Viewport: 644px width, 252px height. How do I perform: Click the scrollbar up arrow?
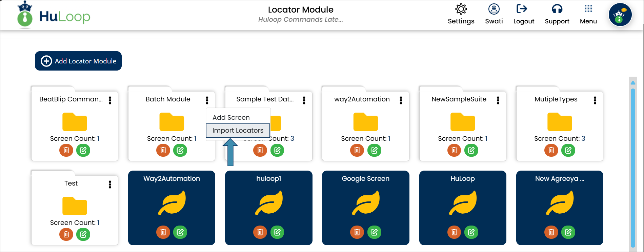click(x=633, y=83)
